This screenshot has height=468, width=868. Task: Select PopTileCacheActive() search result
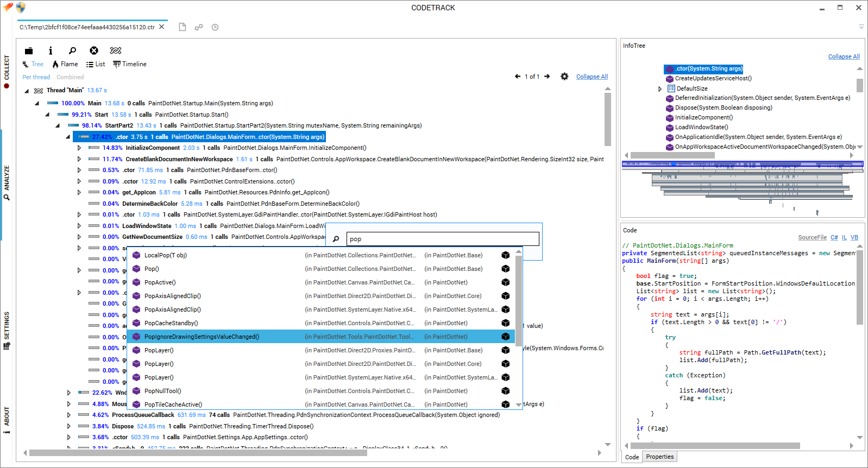[x=320, y=404]
